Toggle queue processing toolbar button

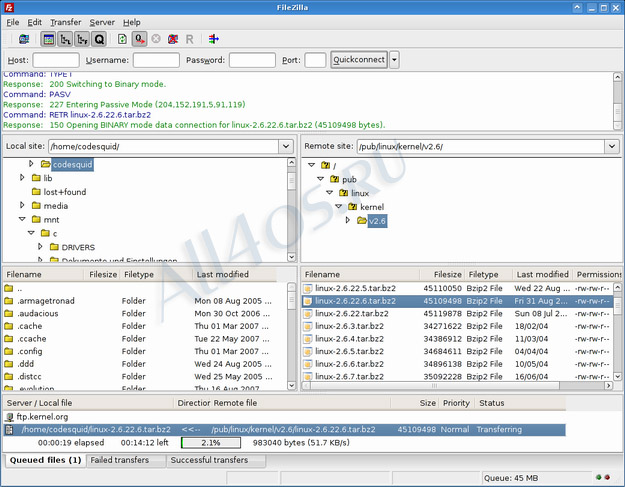139,39
